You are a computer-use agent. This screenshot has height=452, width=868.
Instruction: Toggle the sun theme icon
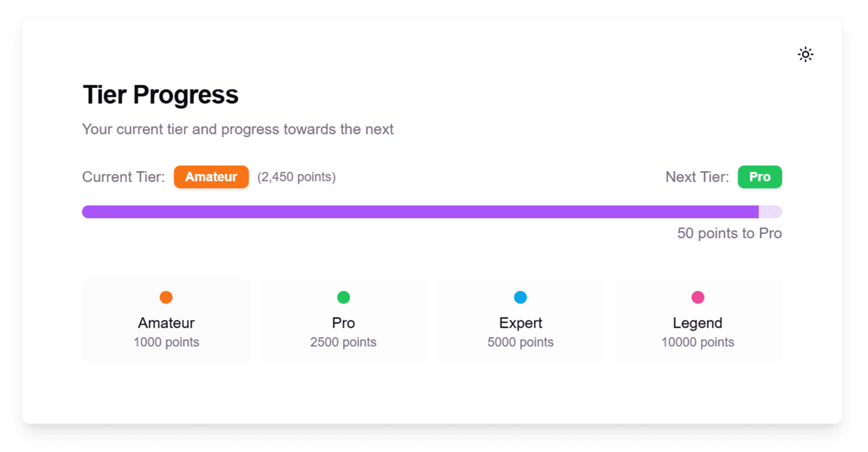[805, 55]
